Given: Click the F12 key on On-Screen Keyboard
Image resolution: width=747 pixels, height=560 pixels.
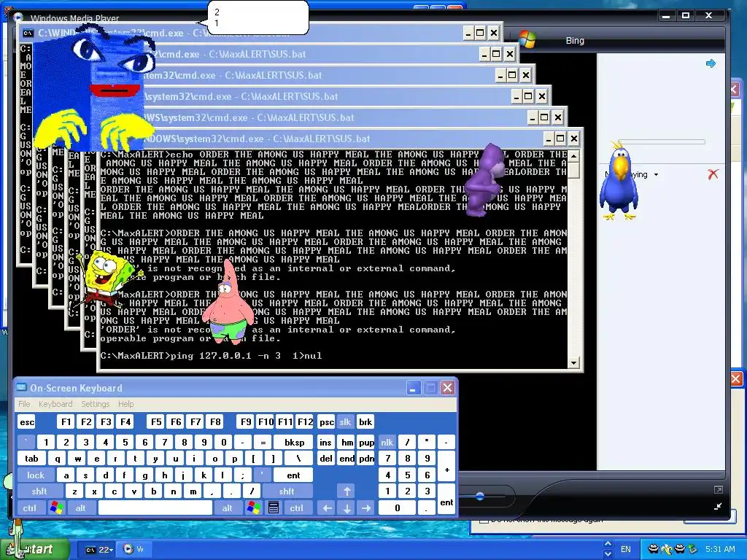Looking at the screenshot, I should click(x=305, y=422).
